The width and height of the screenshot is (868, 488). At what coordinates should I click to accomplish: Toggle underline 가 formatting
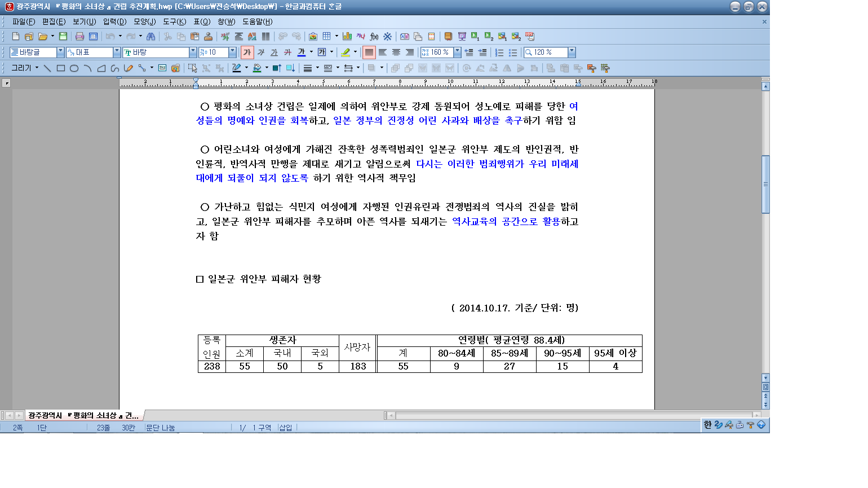coord(274,52)
